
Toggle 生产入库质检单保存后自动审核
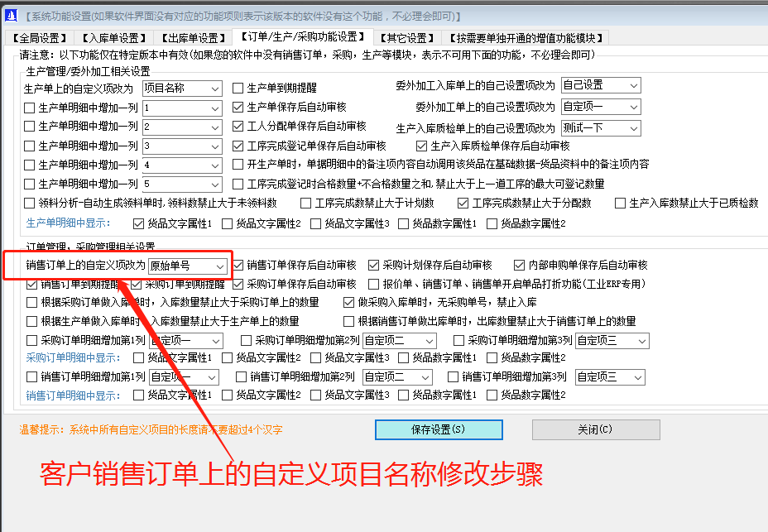click(x=421, y=146)
